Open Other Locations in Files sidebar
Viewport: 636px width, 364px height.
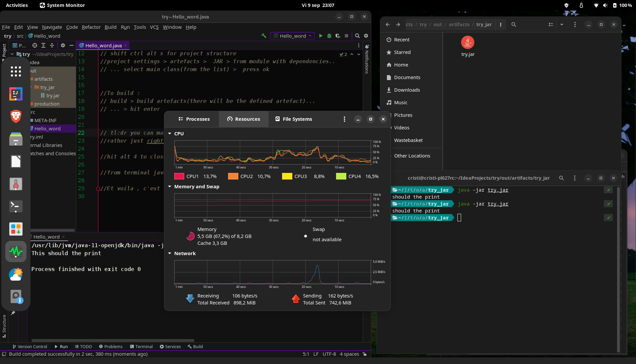pos(412,156)
